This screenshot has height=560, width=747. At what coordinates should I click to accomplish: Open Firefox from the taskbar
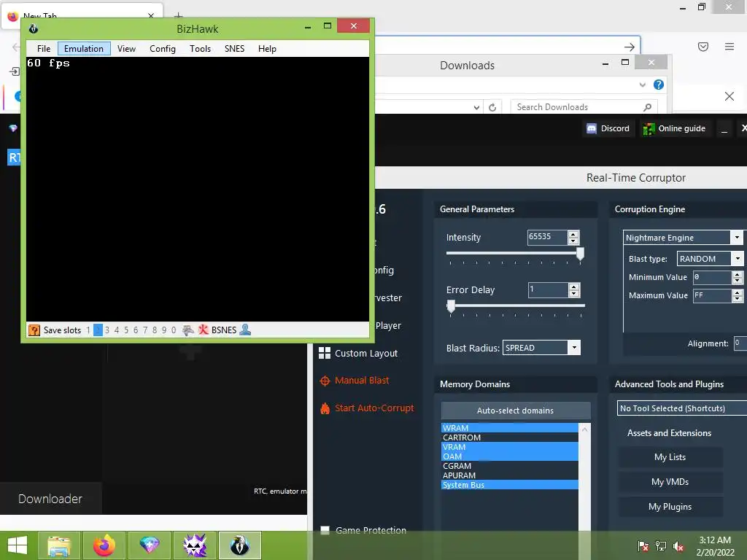click(104, 545)
